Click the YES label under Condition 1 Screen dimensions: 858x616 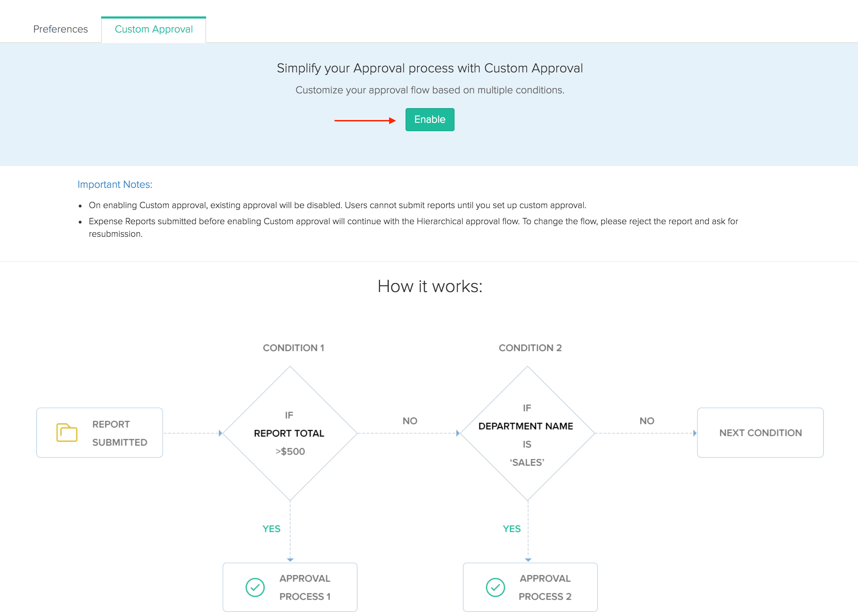point(271,529)
